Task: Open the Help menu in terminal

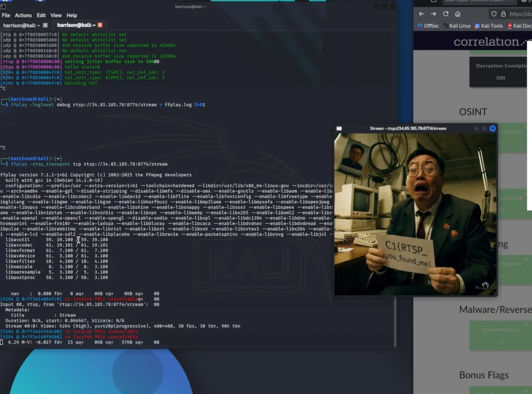Action: click(72, 15)
